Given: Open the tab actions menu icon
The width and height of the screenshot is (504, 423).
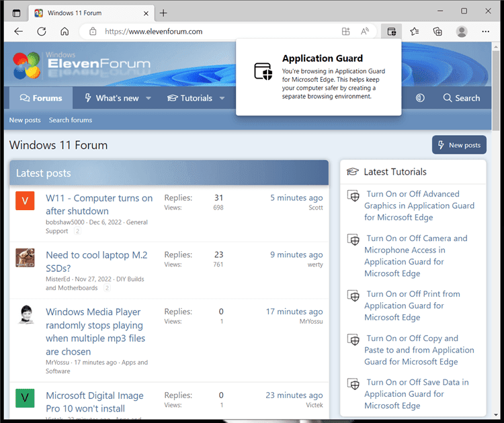Looking at the screenshot, I should (x=16, y=13).
